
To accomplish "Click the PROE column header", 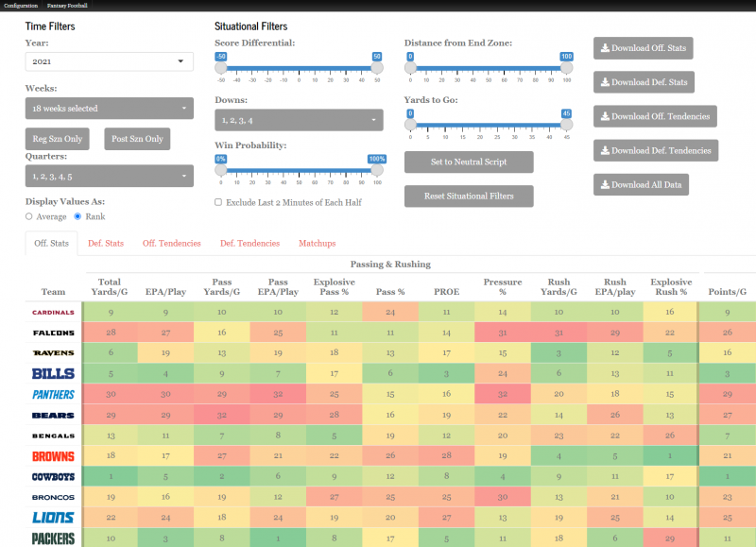I will (446, 292).
